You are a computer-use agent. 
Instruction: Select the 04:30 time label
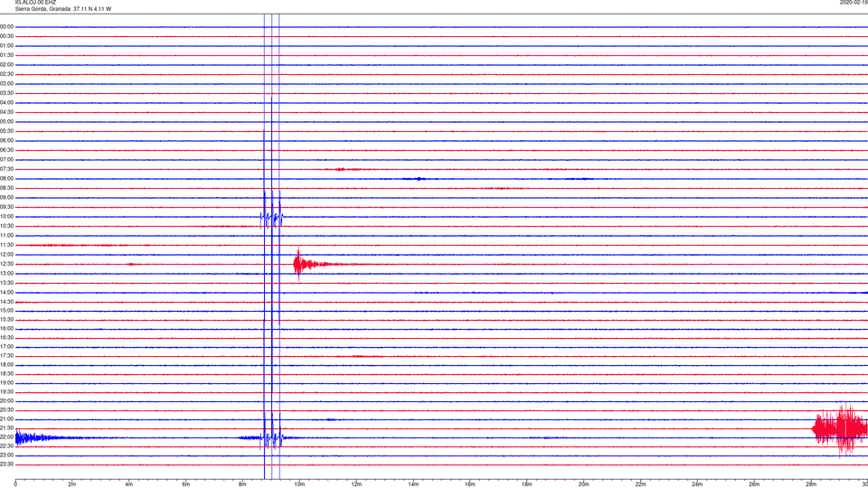click(6, 112)
